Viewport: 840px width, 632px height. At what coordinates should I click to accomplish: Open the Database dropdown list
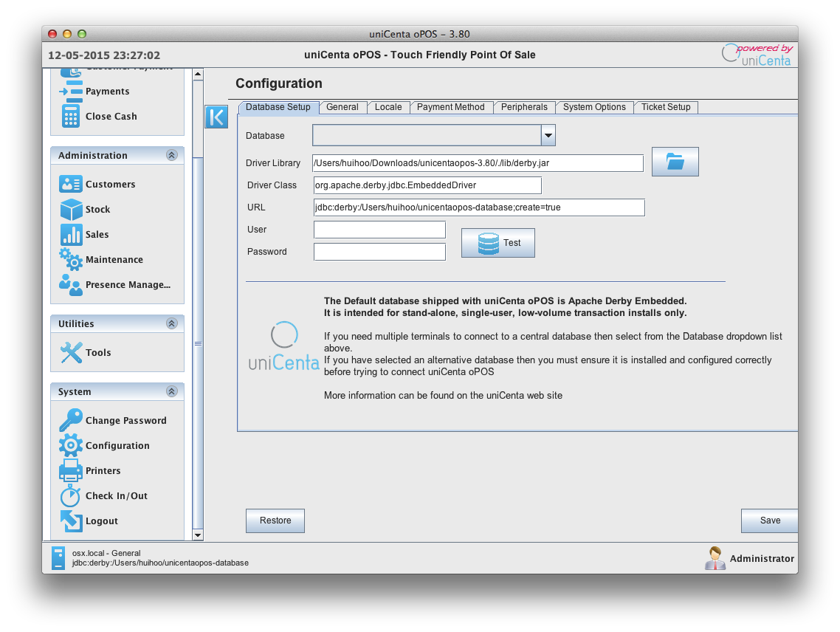tap(548, 136)
